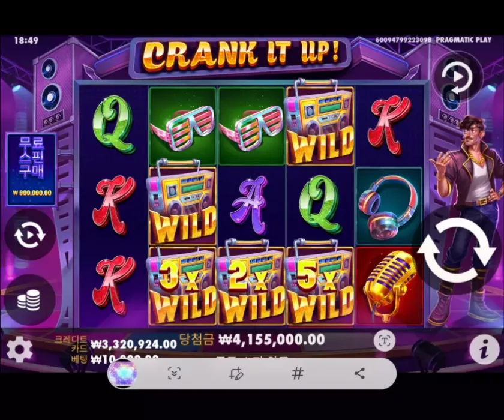This screenshot has width=504, height=420.
Task: Add a hashtag tag to screenshot
Action: click(x=298, y=373)
